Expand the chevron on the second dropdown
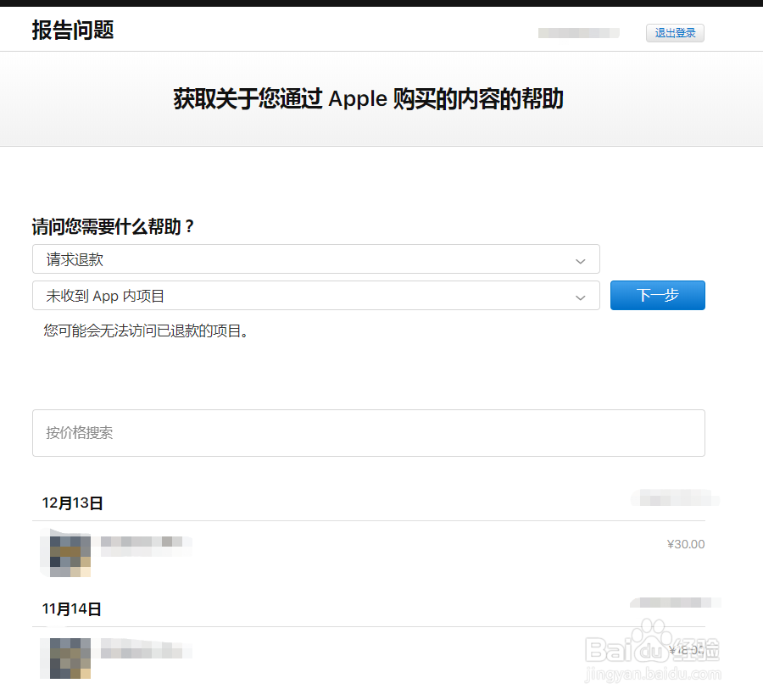 click(580, 297)
